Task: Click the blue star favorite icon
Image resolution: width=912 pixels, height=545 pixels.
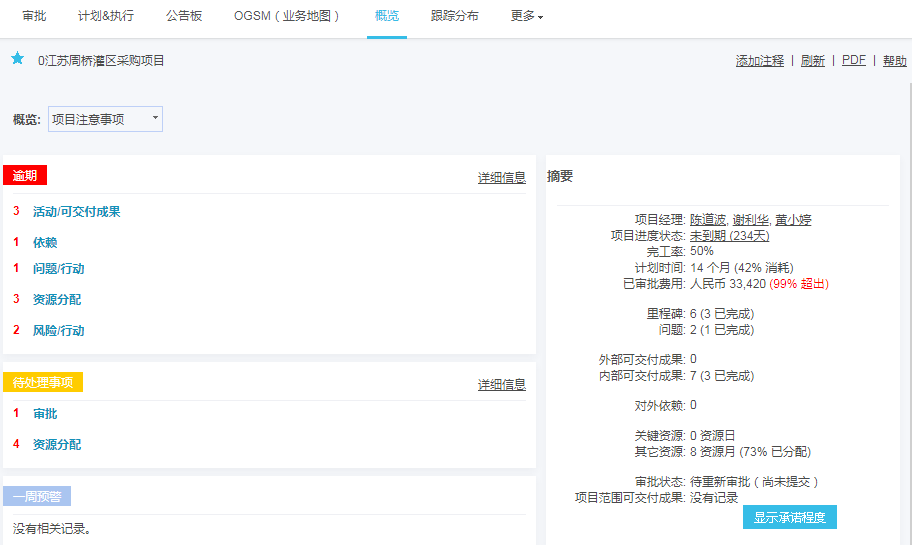Action: coord(17,59)
